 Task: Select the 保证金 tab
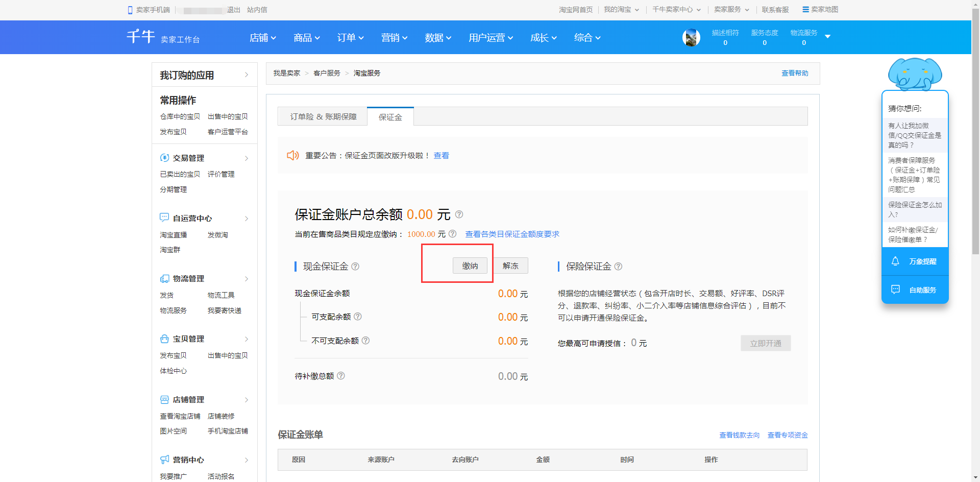coord(390,117)
